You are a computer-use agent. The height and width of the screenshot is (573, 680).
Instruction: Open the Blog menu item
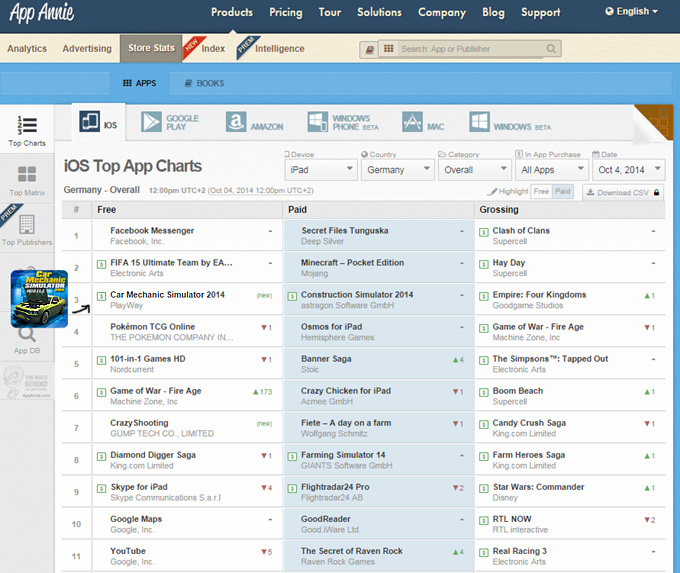pyautogui.click(x=494, y=12)
